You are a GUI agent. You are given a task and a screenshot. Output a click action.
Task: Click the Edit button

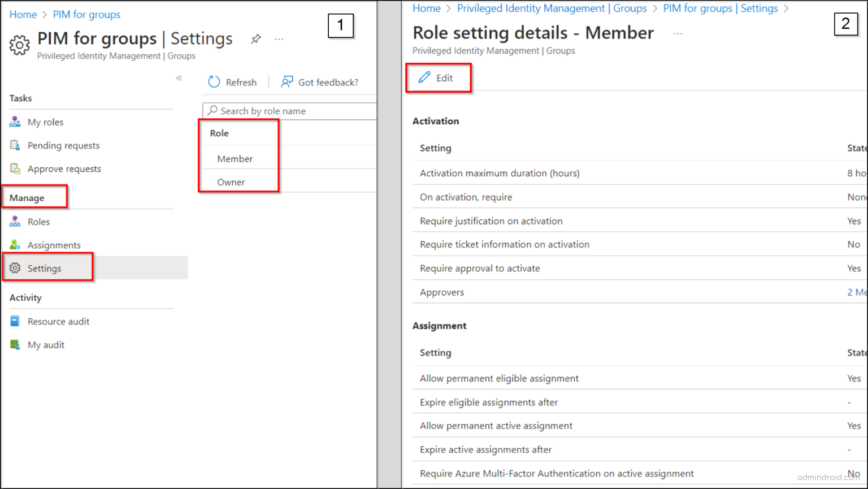point(439,77)
